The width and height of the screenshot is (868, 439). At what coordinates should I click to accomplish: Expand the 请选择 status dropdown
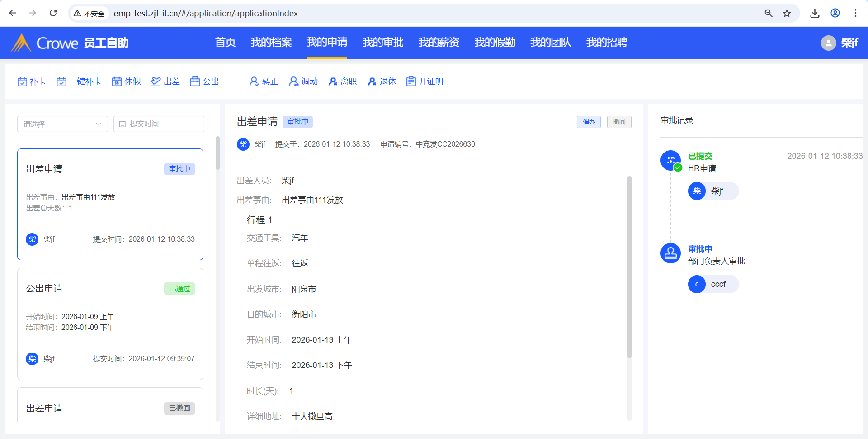(x=62, y=124)
